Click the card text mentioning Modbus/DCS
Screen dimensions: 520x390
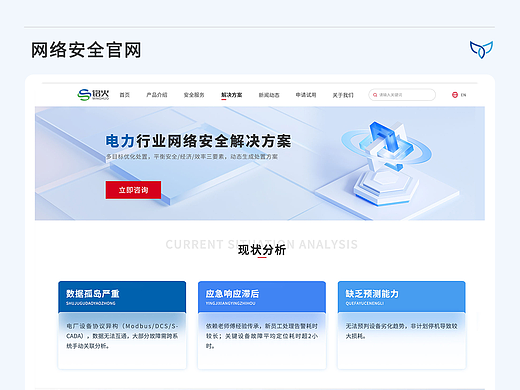click(x=122, y=336)
